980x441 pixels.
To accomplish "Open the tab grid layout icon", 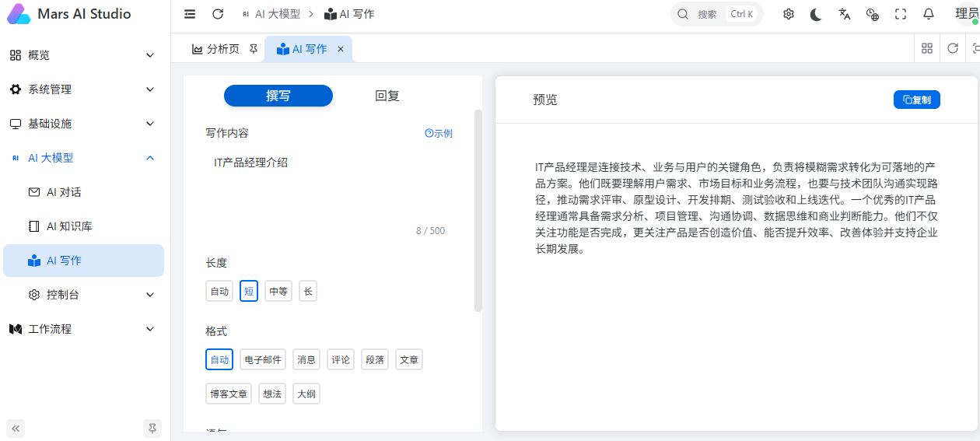I will coord(927,48).
